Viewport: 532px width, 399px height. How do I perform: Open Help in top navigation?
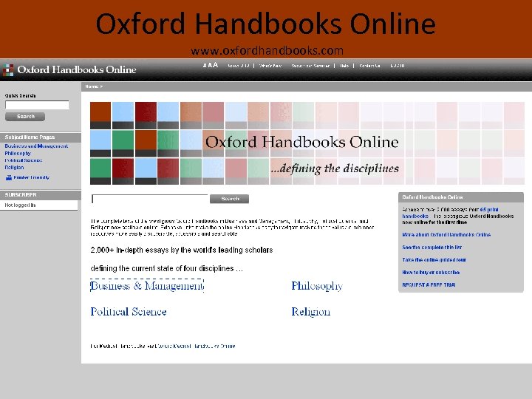[344, 66]
